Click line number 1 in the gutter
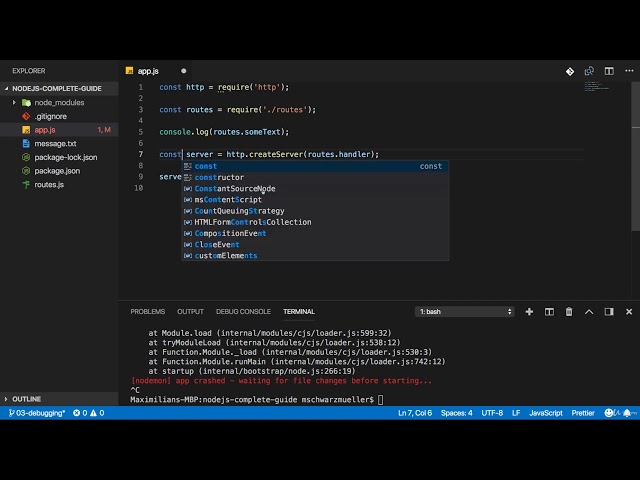 [x=140, y=87]
